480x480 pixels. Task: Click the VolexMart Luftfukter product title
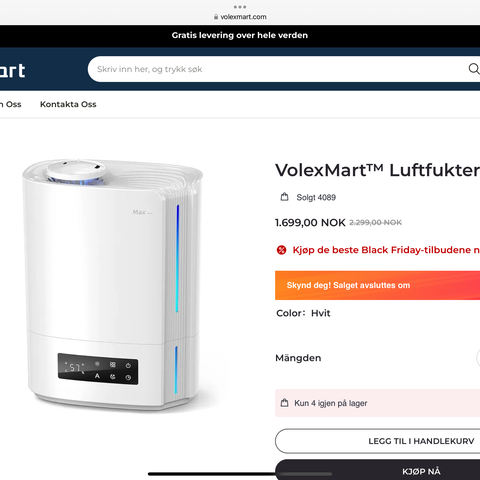coord(377,170)
